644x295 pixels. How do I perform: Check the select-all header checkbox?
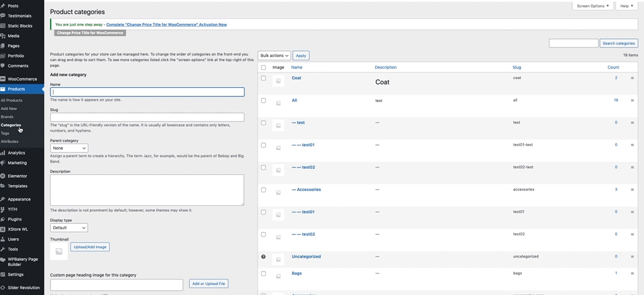point(263,67)
